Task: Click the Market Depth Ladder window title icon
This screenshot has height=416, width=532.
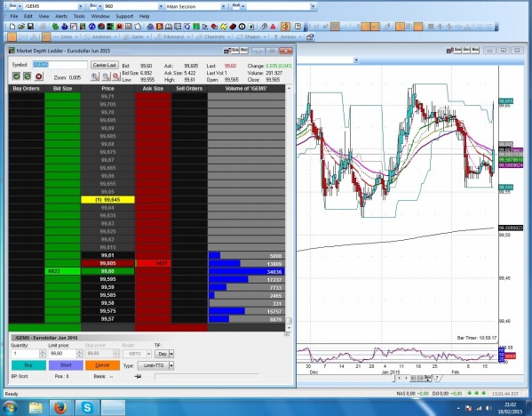Action: click(12, 51)
